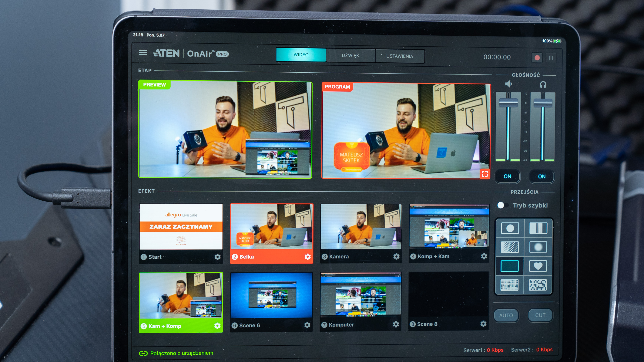This screenshot has height=362, width=644.
Task: Click the CUT transition button
Action: (x=540, y=315)
